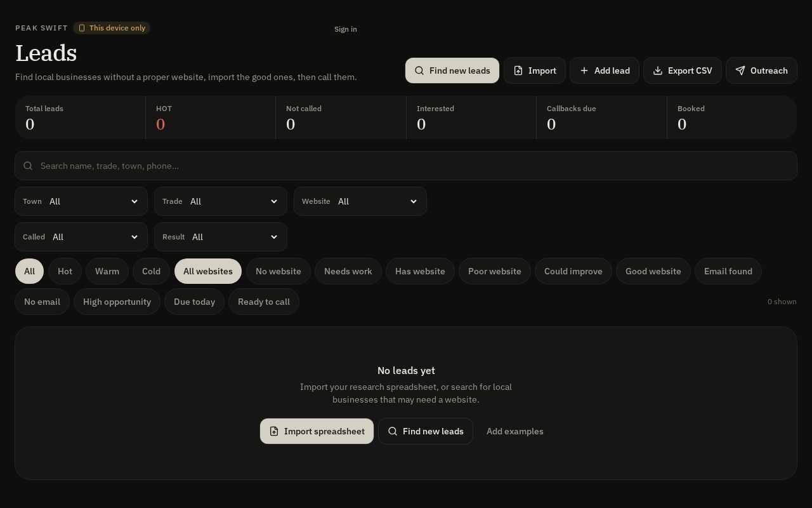Click the file icon in Import spreadsheet button
The height and width of the screenshot is (508, 812).
pyautogui.click(x=274, y=431)
